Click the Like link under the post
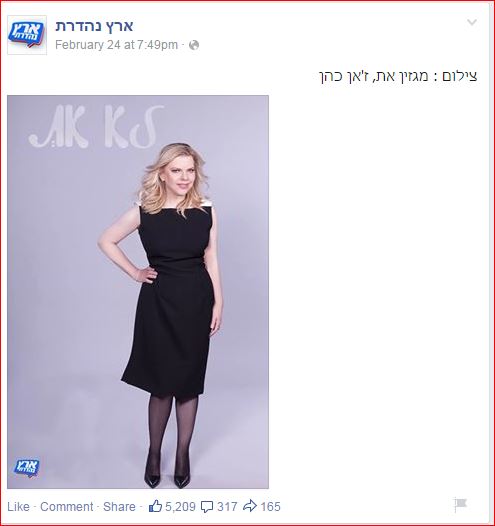Image resolution: width=495 pixels, height=526 pixels. (x=18, y=507)
